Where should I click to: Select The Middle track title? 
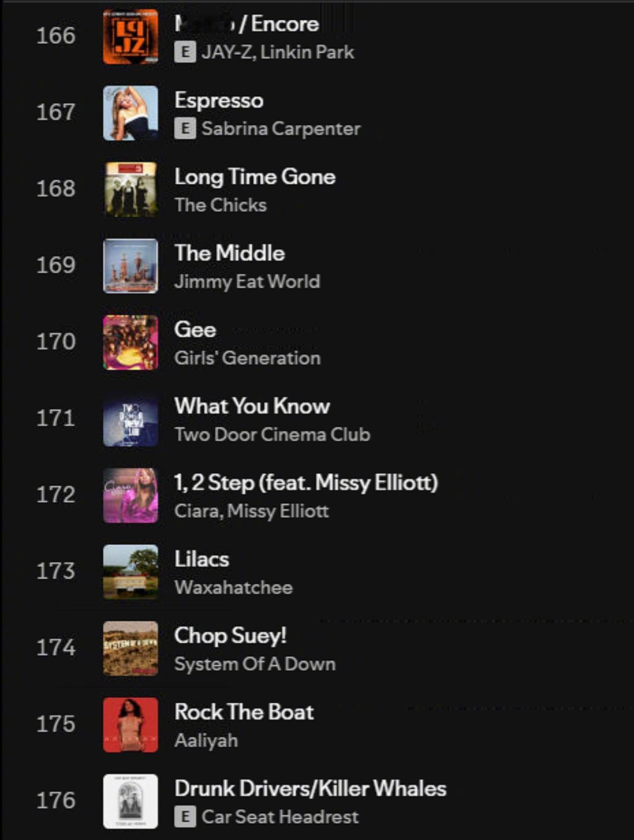[230, 253]
